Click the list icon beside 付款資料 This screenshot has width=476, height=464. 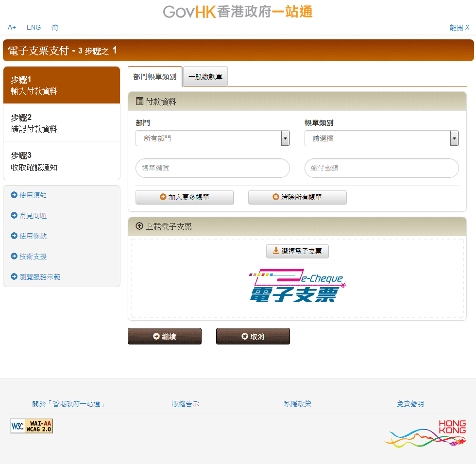point(140,101)
